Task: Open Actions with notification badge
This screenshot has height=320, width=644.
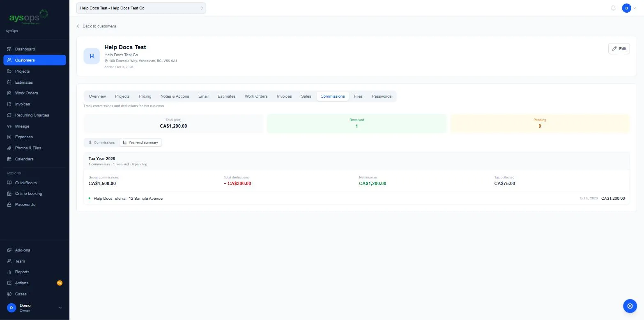Action: click(34, 283)
